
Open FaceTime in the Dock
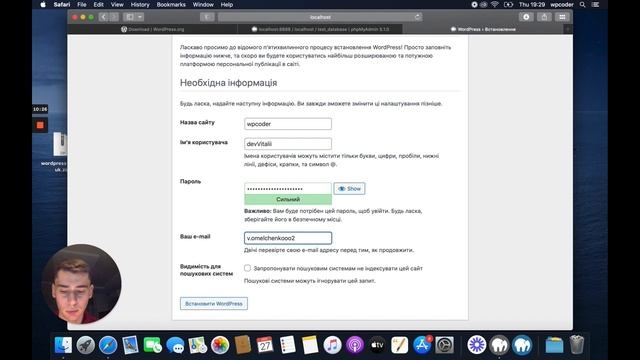(x=153, y=345)
